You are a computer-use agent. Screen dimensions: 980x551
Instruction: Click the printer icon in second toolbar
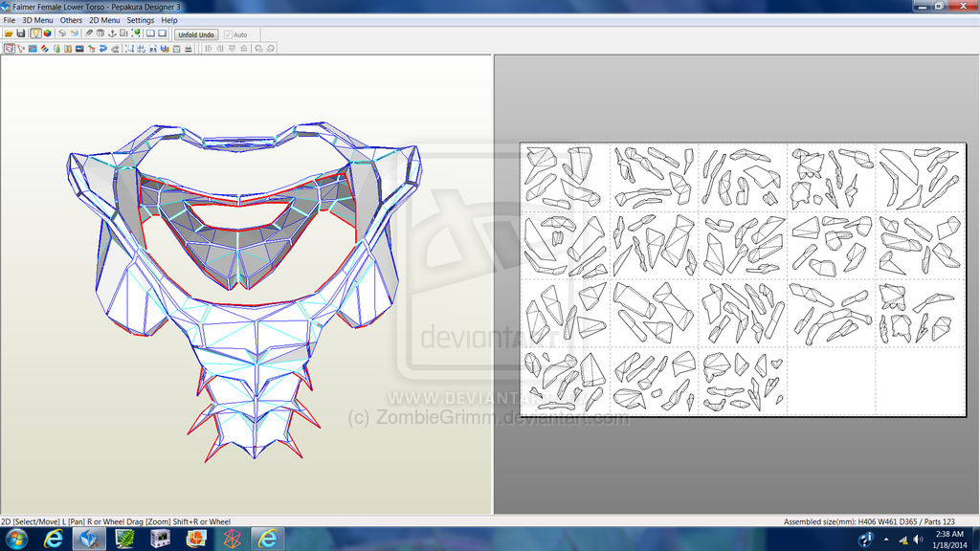coord(189,48)
